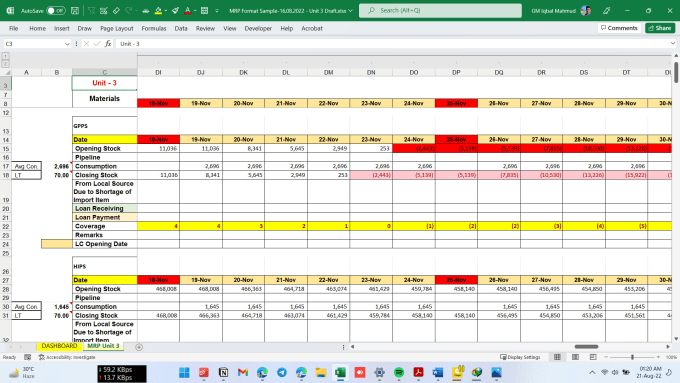The height and width of the screenshot is (383, 680).
Task: Toggle the AutoSave switch
Action: click(x=56, y=10)
